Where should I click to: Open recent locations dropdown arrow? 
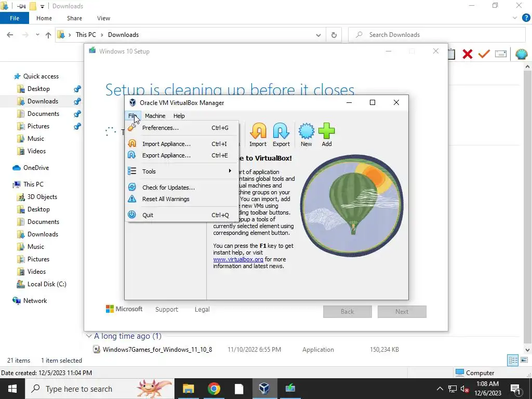pos(37,35)
